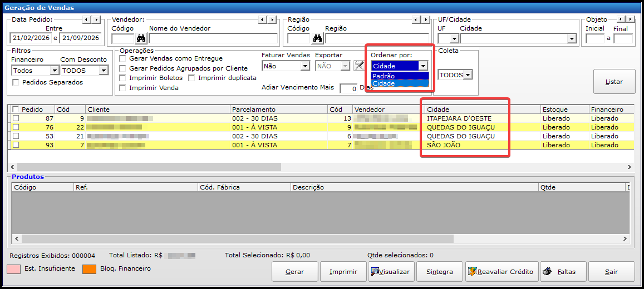The width and height of the screenshot is (644, 289).
Task: Open Coleta TODOS dropdown
Action: 468,75
